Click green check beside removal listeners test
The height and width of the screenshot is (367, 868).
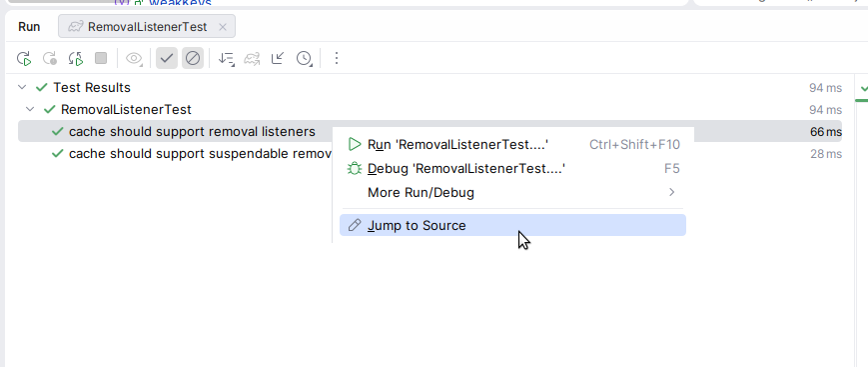[x=58, y=132]
